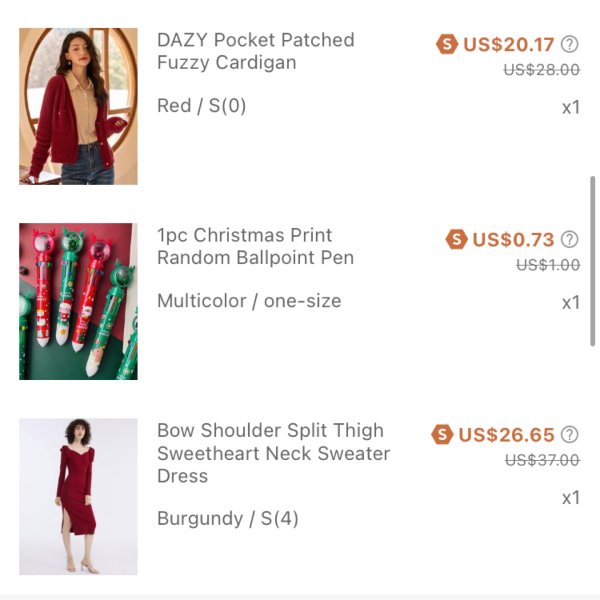Open 1pc Christmas Print Random Ballpoint Pen title
Viewport: 600px width, 600px height.
(x=255, y=246)
